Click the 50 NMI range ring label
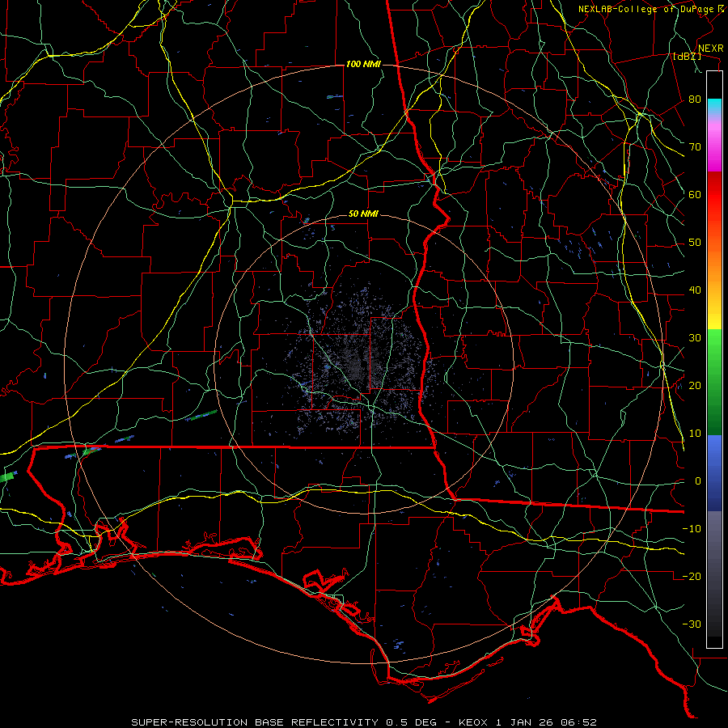The height and width of the screenshot is (728, 728). (x=363, y=214)
